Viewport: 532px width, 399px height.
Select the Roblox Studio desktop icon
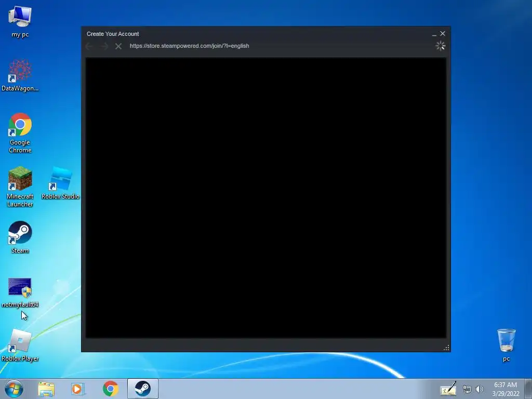click(x=60, y=183)
